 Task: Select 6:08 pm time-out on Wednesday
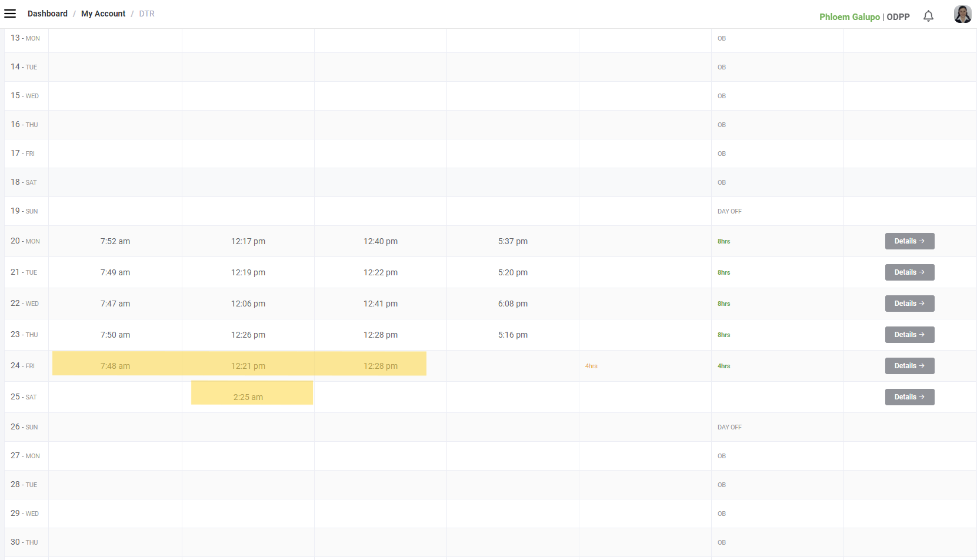512,304
